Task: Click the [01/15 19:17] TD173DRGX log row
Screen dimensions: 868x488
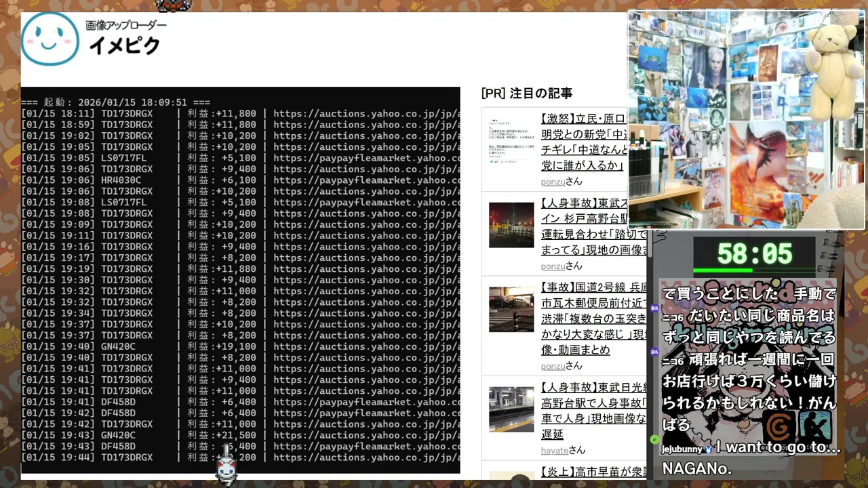Action: 240,258
